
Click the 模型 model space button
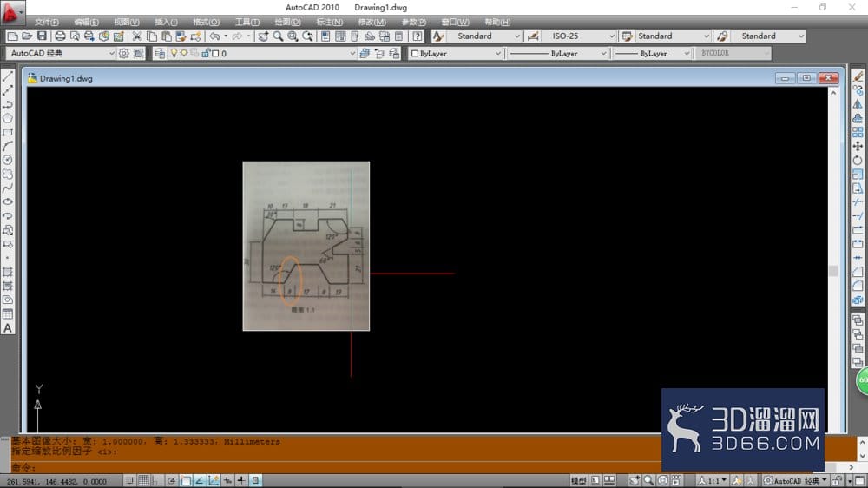[578, 481]
